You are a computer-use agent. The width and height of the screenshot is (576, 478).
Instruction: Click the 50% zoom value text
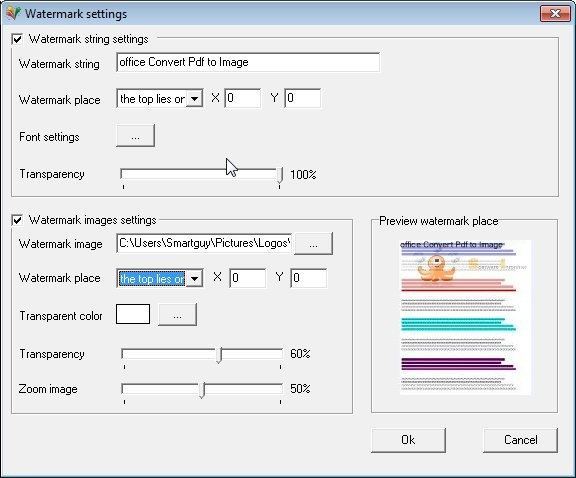click(300, 389)
